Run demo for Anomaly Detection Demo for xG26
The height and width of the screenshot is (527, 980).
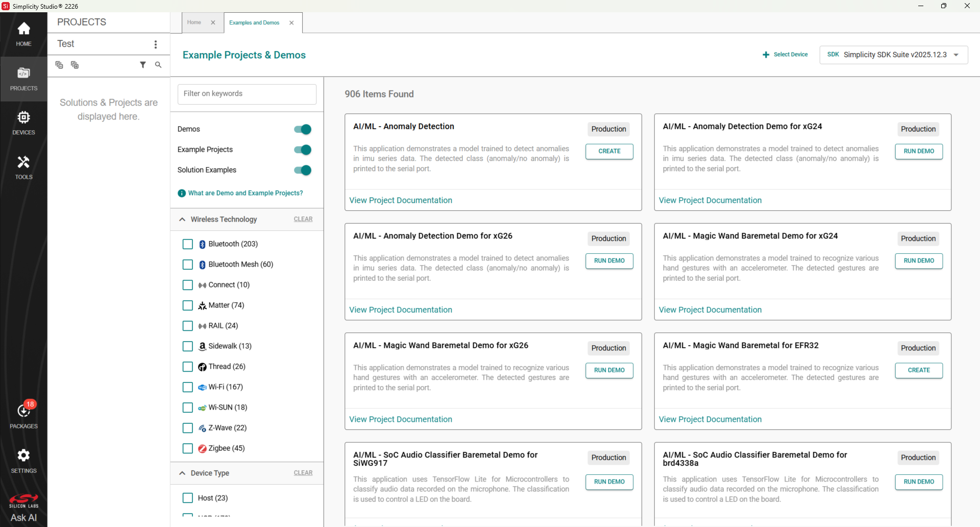pyautogui.click(x=609, y=261)
